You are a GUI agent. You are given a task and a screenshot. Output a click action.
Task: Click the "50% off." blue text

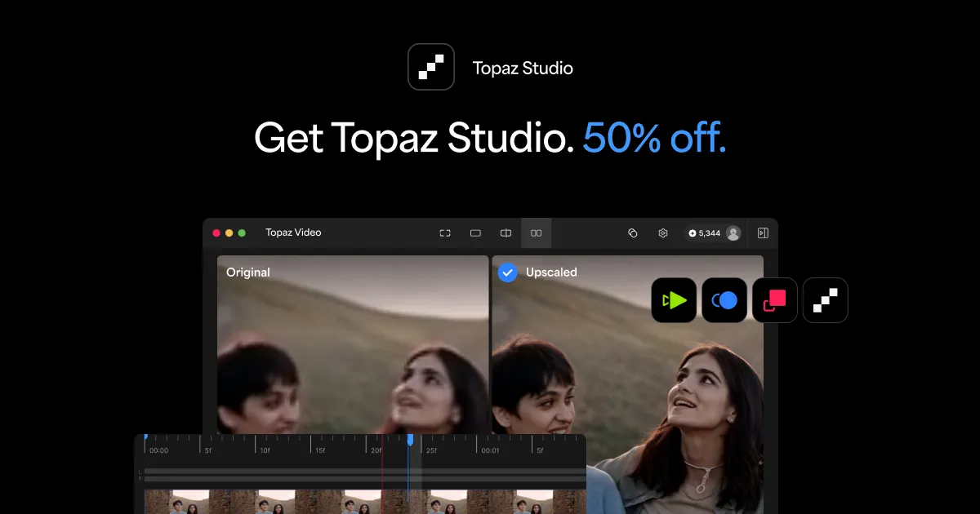click(654, 139)
